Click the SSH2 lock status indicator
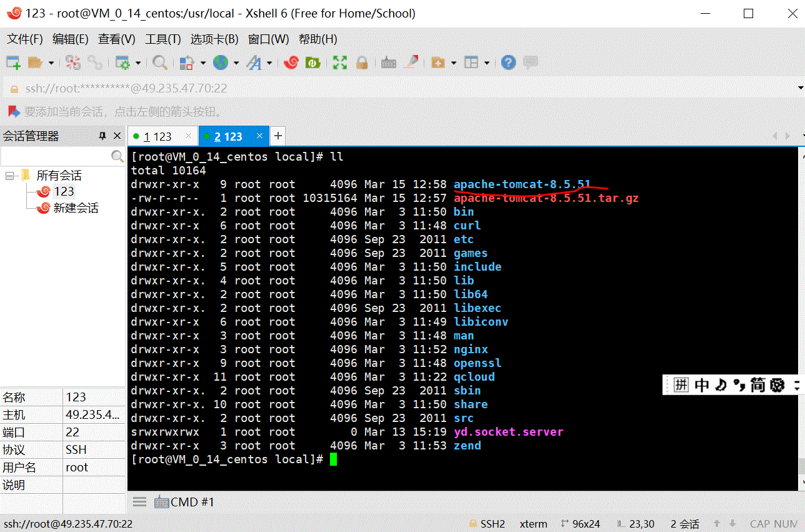The width and height of the screenshot is (805, 532). click(x=487, y=524)
